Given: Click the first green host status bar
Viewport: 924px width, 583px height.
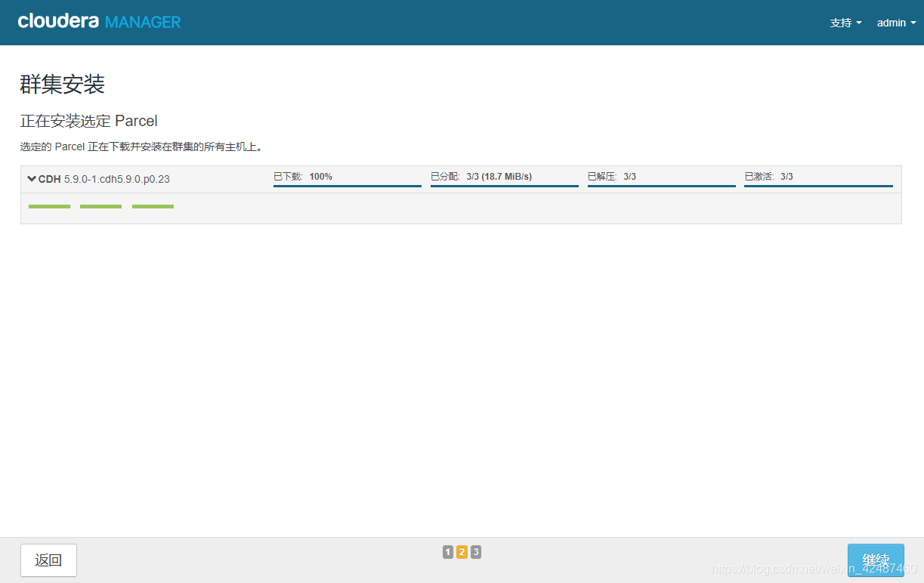Looking at the screenshot, I should click(x=49, y=206).
